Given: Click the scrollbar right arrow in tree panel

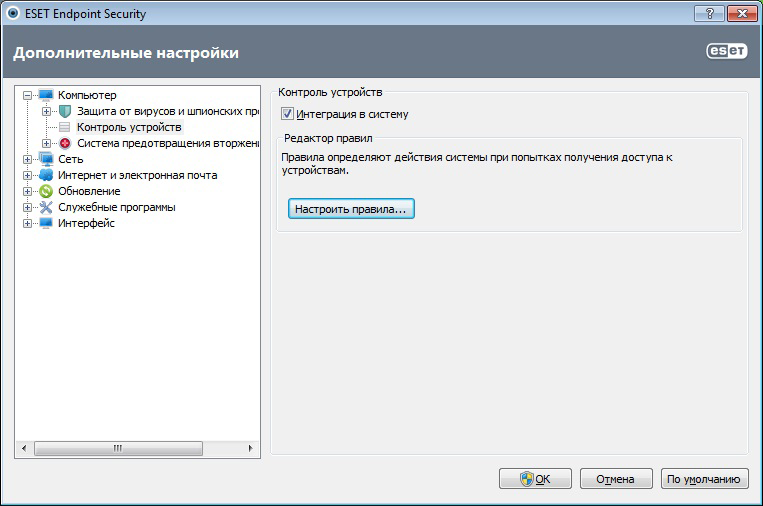Looking at the screenshot, I should [x=251, y=448].
